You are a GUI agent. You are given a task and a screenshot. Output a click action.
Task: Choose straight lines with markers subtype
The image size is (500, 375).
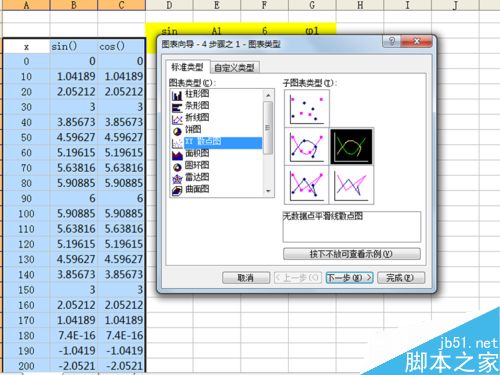coord(307,185)
